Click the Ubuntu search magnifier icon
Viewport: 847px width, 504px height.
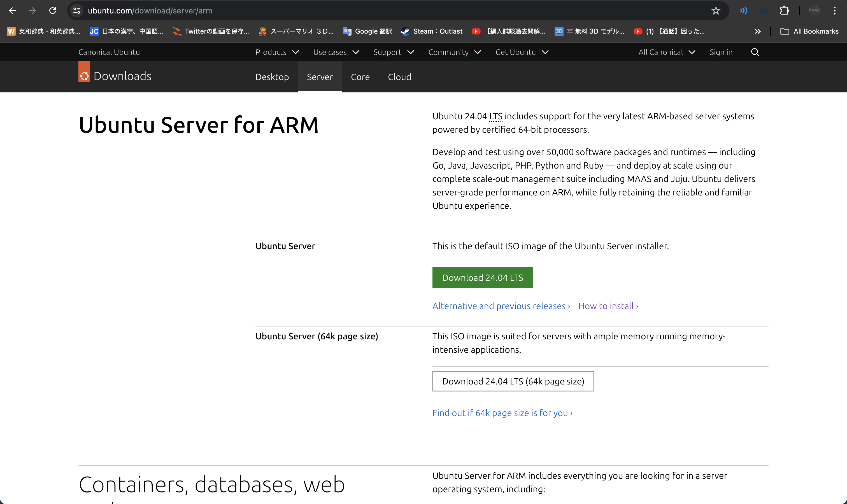point(755,52)
